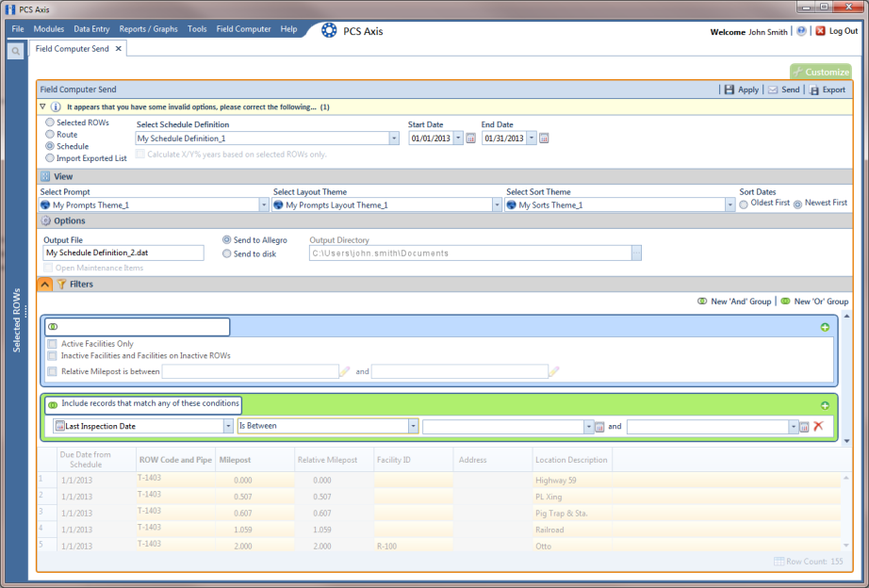Choose Oldest First sort dates

pyautogui.click(x=744, y=204)
